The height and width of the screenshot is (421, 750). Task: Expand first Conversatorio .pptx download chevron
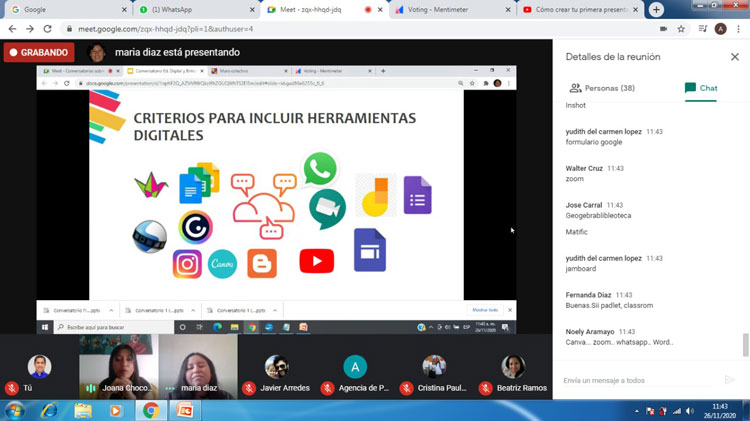tap(111, 310)
